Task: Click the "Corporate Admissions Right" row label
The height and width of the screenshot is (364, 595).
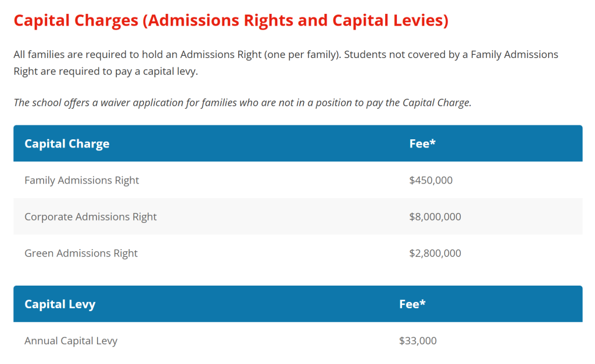Action: (x=91, y=217)
